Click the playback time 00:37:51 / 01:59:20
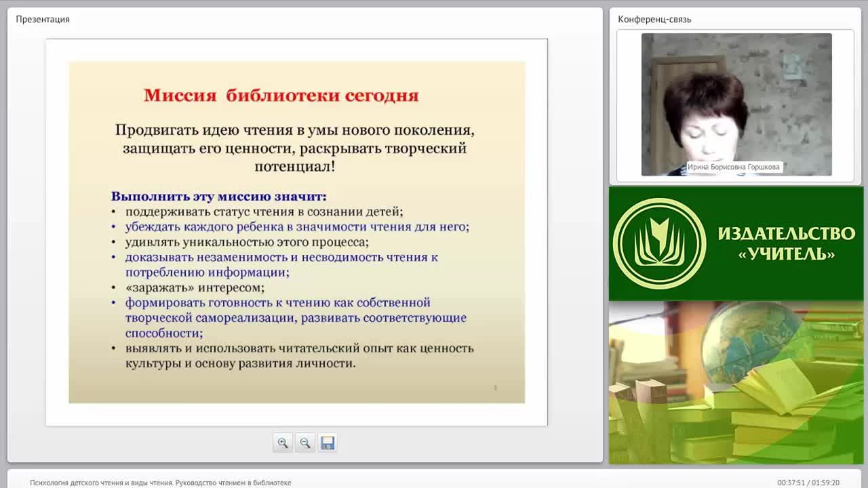The height and width of the screenshot is (488, 868). coord(808,483)
